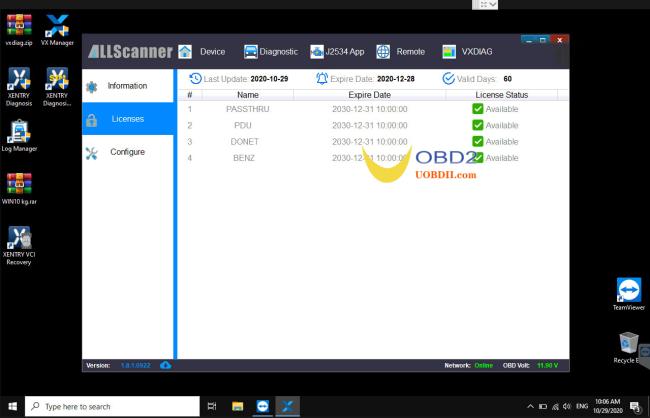Click the License Status column header
The image size is (650, 418).
(501, 94)
